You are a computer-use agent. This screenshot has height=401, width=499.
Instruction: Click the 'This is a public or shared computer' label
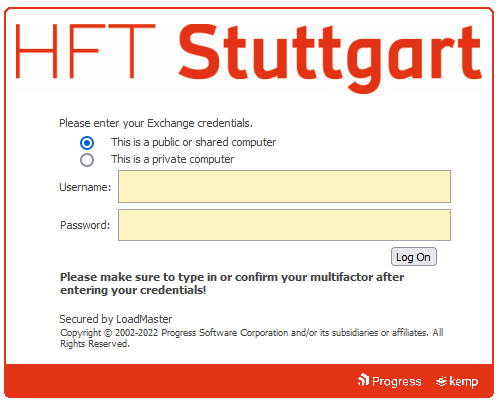pos(194,142)
